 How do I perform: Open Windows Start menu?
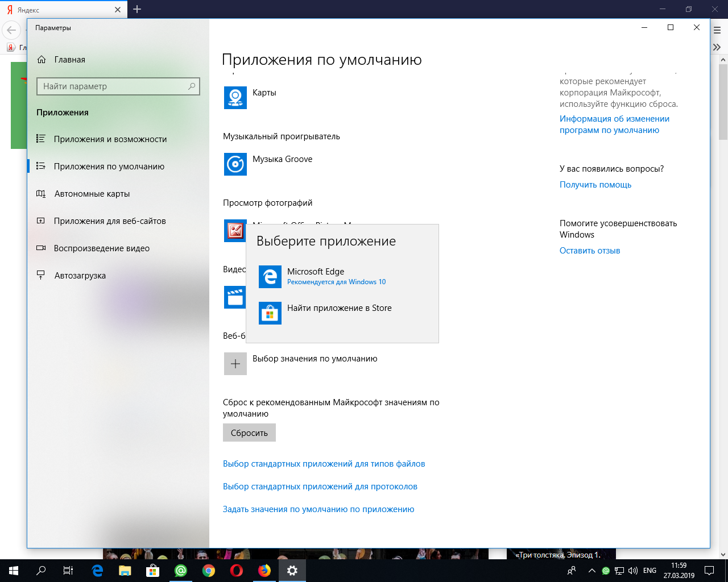tap(14, 571)
